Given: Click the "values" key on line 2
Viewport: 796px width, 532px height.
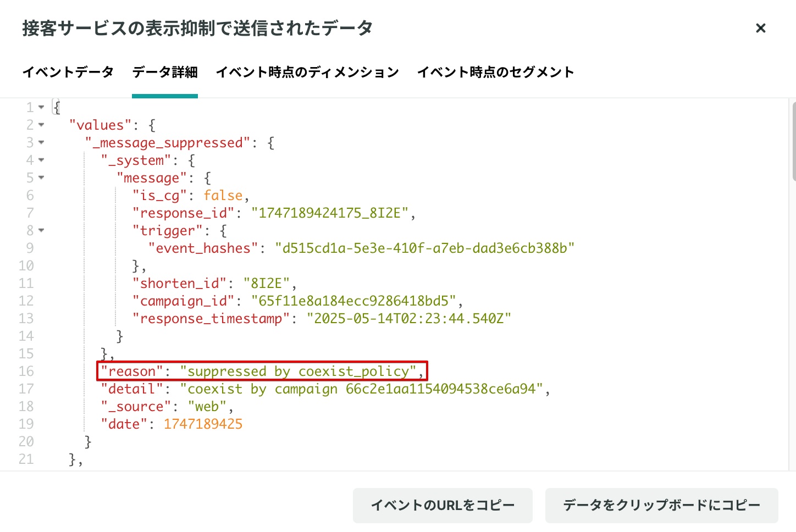Looking at the screenshot, I should pyautogui.click(x=101, y=125).
